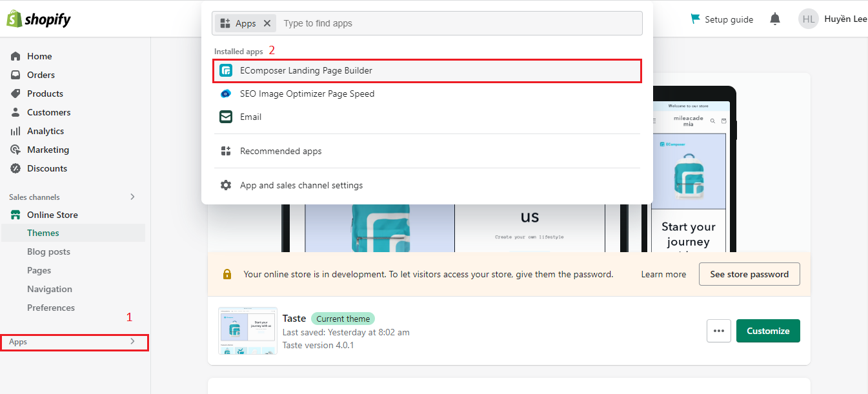Screen dimensions: 868x394
Task: Click the Installed apps heading
Action: click(239, 52)
